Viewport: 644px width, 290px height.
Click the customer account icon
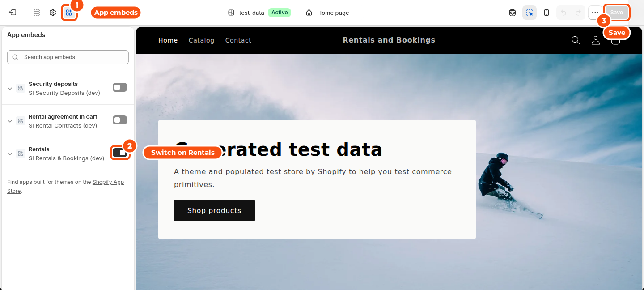(596, 40)
